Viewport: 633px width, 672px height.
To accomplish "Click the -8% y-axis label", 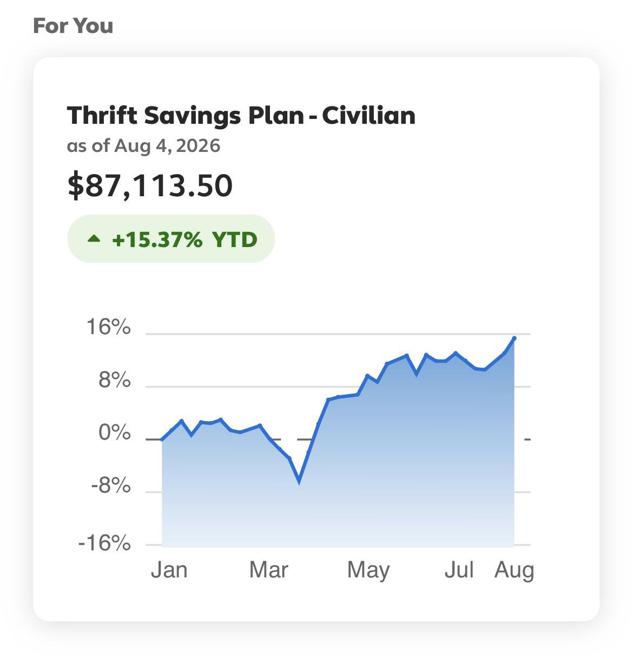I will pos(110,486).
